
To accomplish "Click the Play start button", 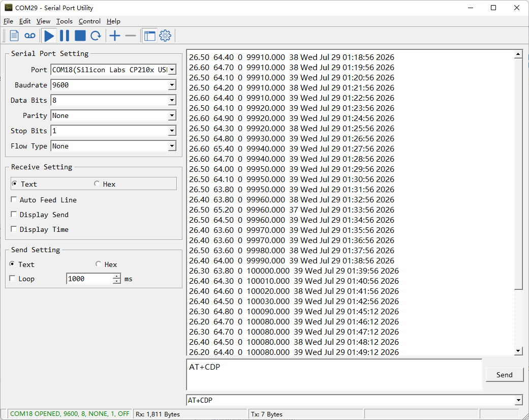I will tap(49, 36).
